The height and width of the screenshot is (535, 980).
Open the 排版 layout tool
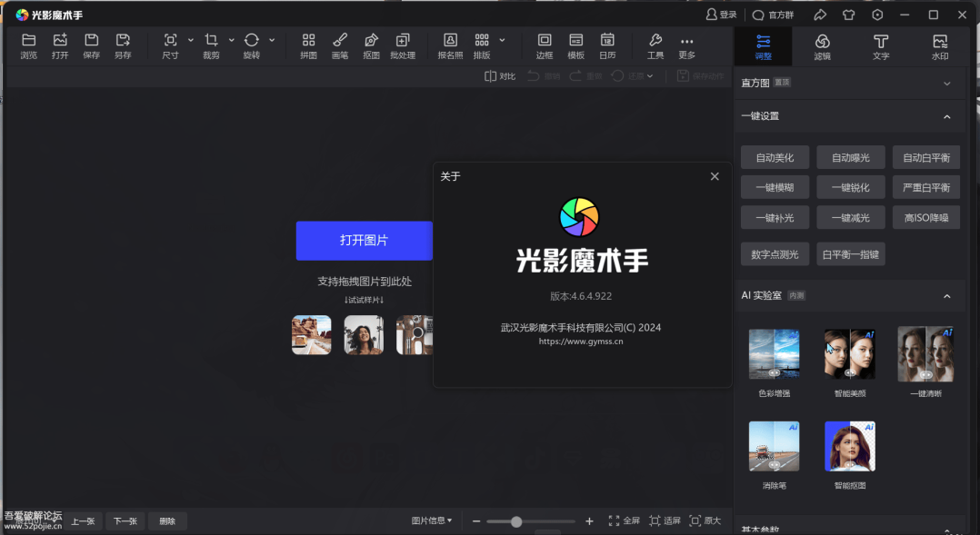(481, 46)
